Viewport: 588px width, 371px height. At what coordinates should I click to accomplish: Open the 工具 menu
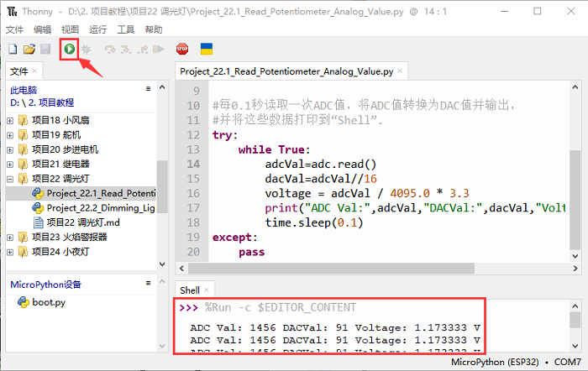click(x=125, y=29)
